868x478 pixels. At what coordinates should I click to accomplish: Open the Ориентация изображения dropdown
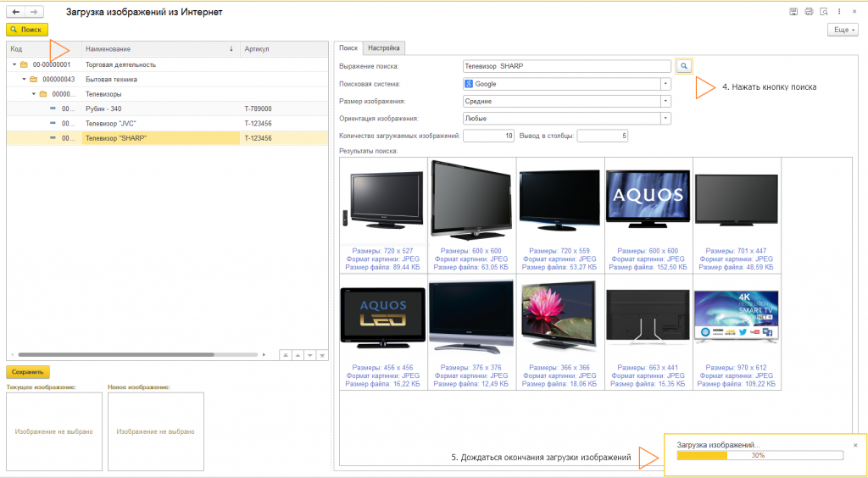click(665, 119)
